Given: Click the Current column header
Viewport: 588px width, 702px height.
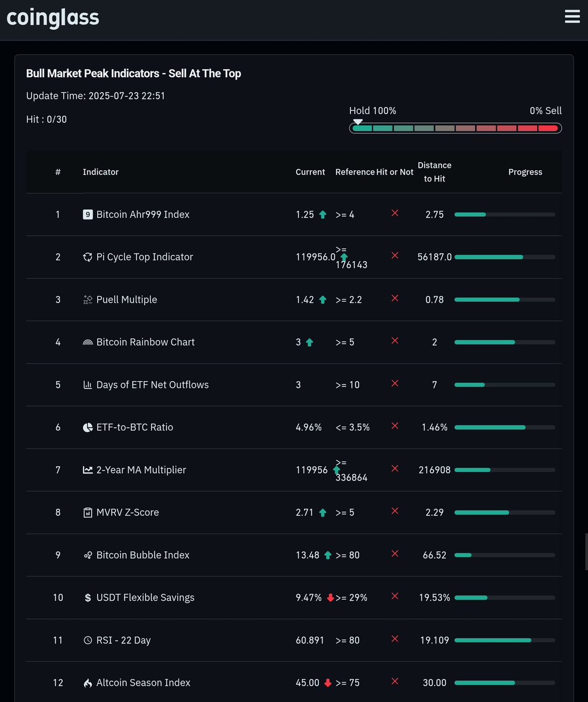Looking at the screenshot, I should pos(310,172).
